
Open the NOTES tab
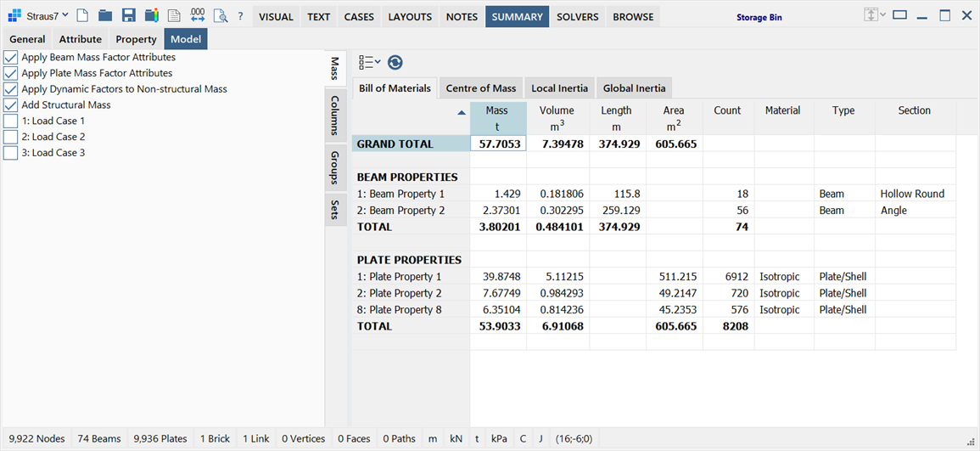point(462,17)
